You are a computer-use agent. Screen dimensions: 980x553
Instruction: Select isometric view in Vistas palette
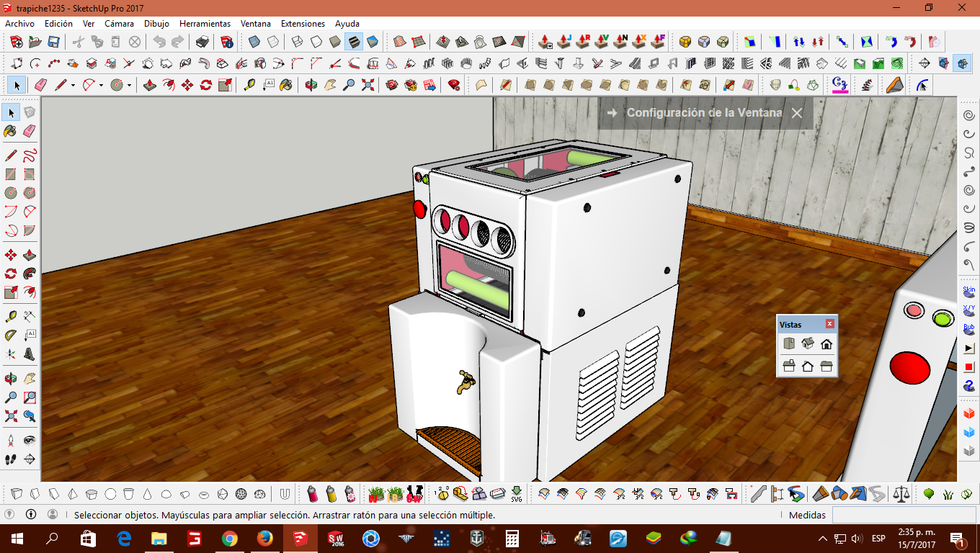click(807, 343)
